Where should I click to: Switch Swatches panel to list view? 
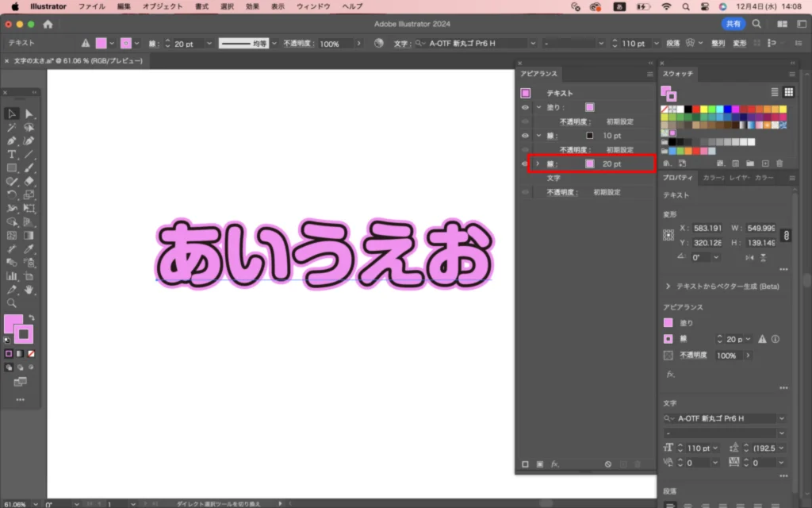tap(775, 92)
